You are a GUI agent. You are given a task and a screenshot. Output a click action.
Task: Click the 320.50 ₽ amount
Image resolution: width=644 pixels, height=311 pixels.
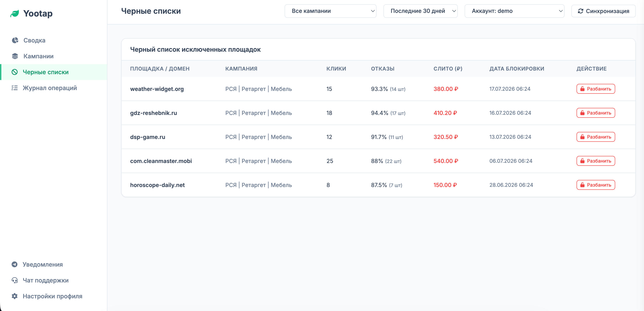[x=446, y=137]
